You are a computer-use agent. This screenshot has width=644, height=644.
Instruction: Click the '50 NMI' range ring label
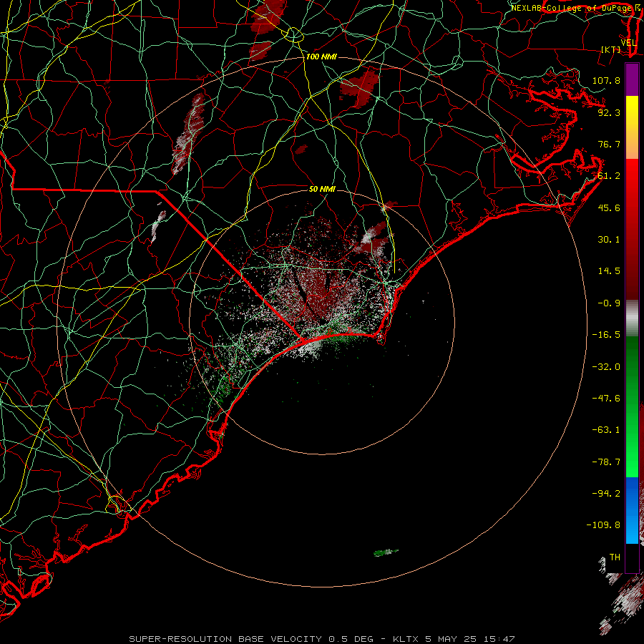tap(322, 189)
